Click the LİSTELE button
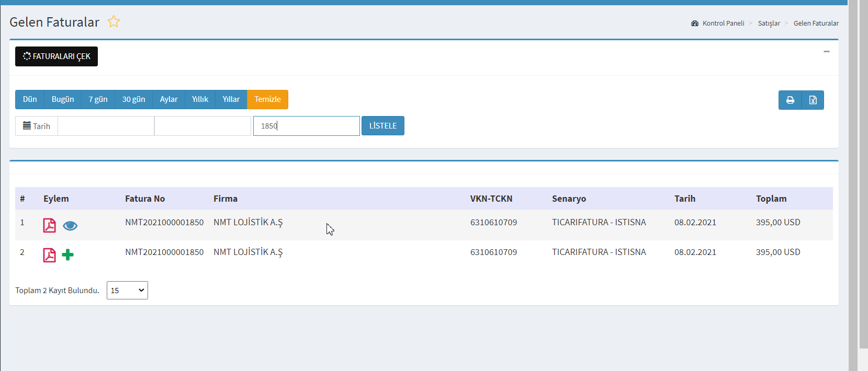This screenshot has width=868, height=371. 382,126
